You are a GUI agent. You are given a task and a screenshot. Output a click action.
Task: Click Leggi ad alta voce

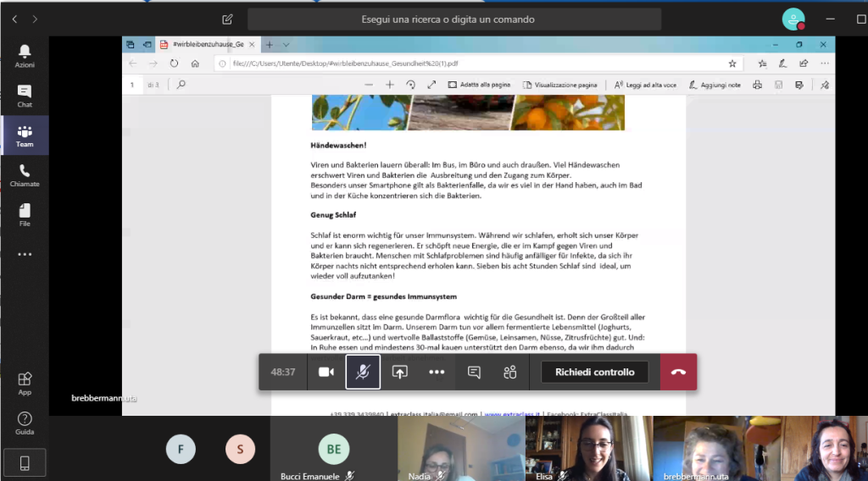click(645, 85)
